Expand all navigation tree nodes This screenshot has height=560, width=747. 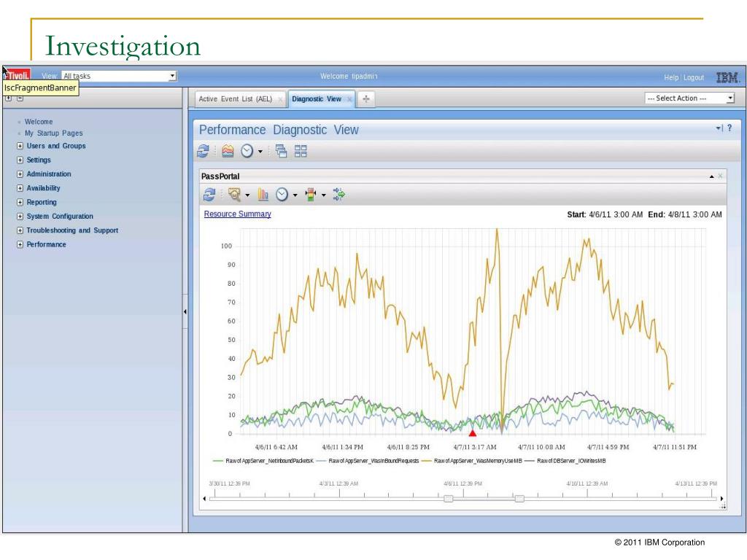(8, 98)
